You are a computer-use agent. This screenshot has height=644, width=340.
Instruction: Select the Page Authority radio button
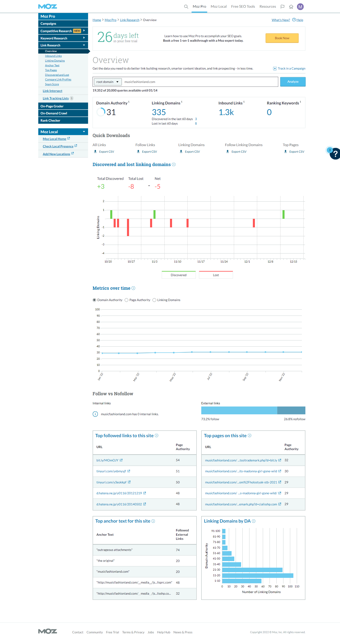tap(126, 300)
